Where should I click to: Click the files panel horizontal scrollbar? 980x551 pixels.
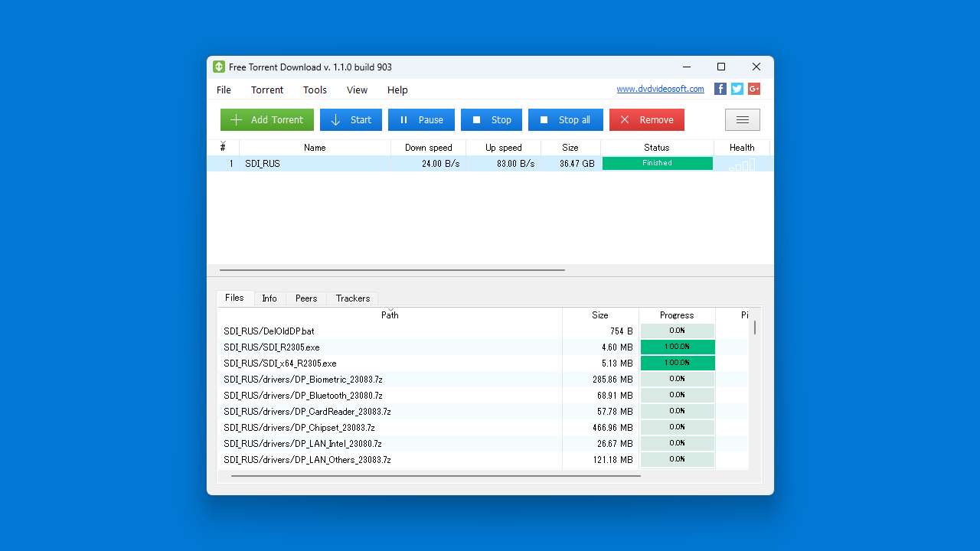(436, 476)
